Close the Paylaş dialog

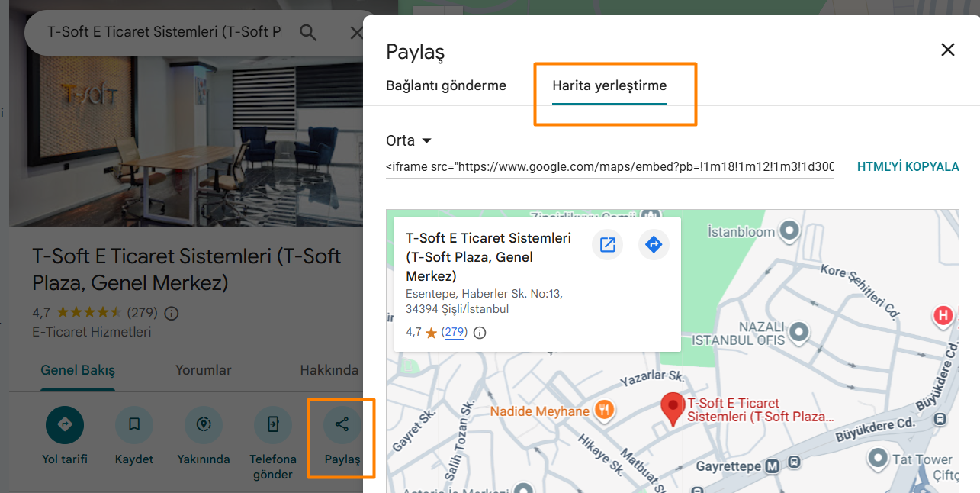coord(948,50)
